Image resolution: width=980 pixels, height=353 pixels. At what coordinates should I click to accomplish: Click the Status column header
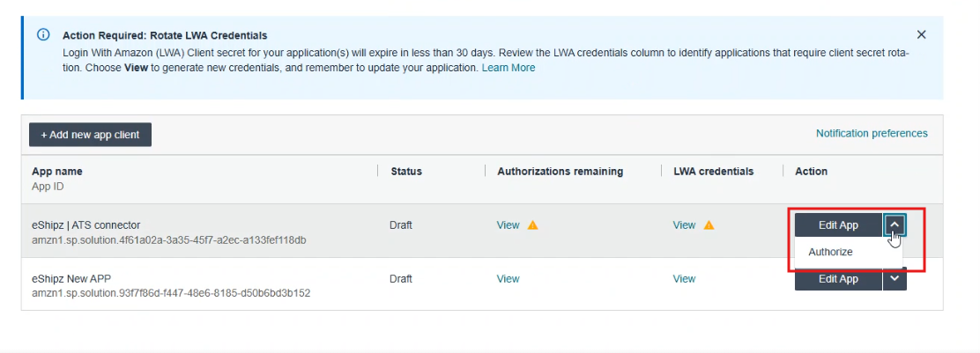(406, 172)
